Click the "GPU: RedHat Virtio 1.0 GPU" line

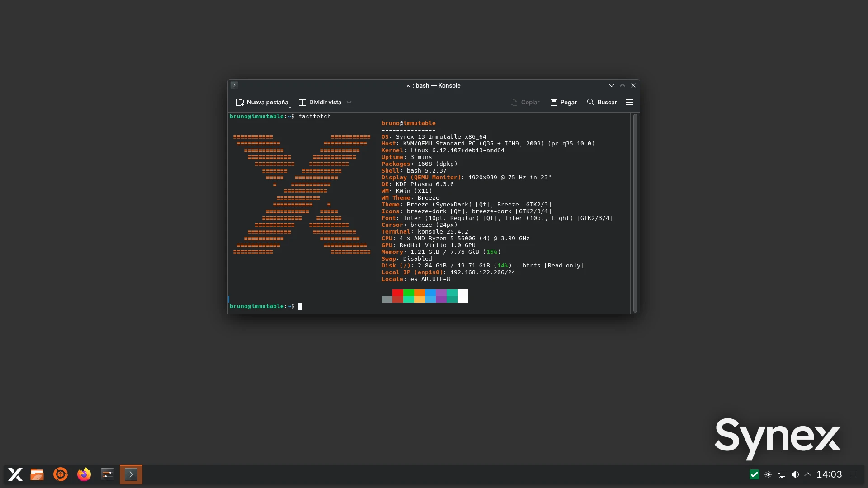429,245
